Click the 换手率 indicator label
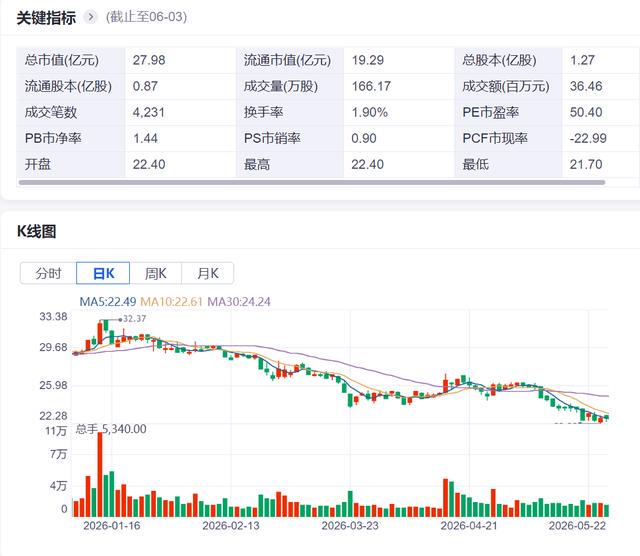This screenshot has height=556, width=640. pos(263,112)
